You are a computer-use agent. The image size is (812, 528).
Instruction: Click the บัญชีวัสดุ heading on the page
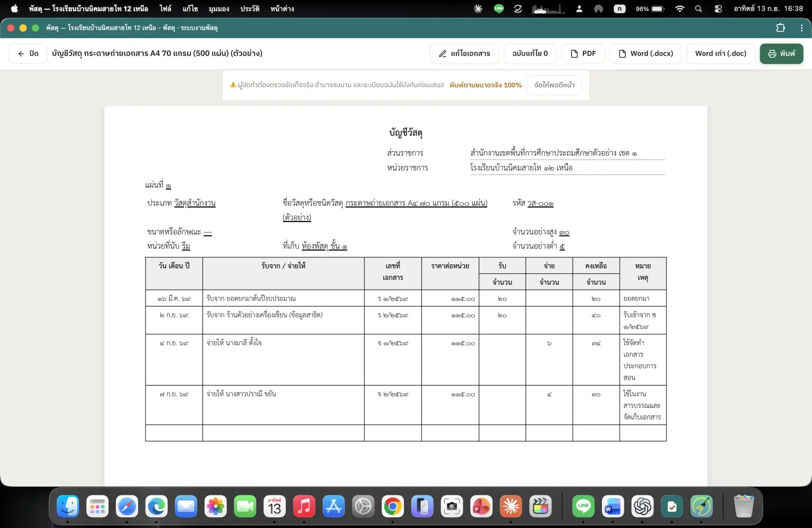(405, 133)
